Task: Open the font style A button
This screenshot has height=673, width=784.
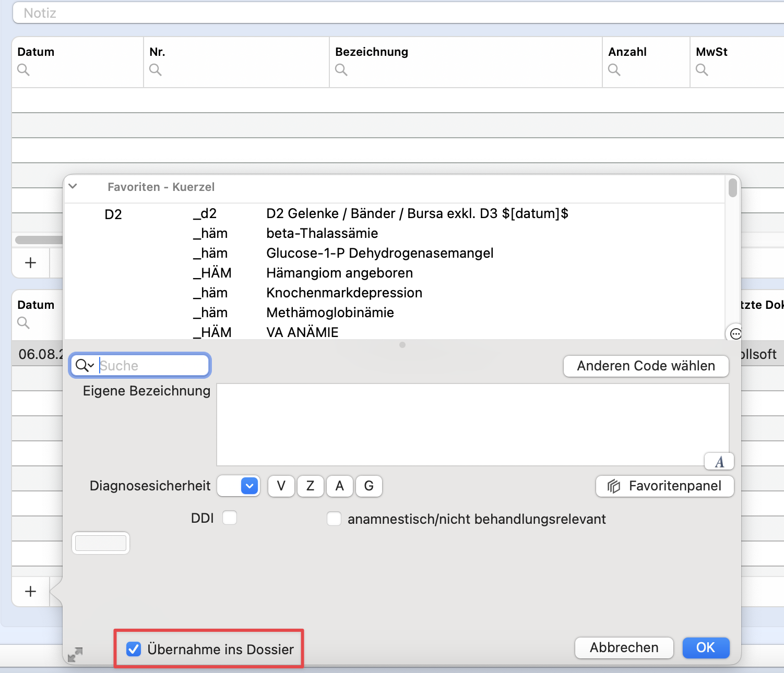Action: coord(719,462)
